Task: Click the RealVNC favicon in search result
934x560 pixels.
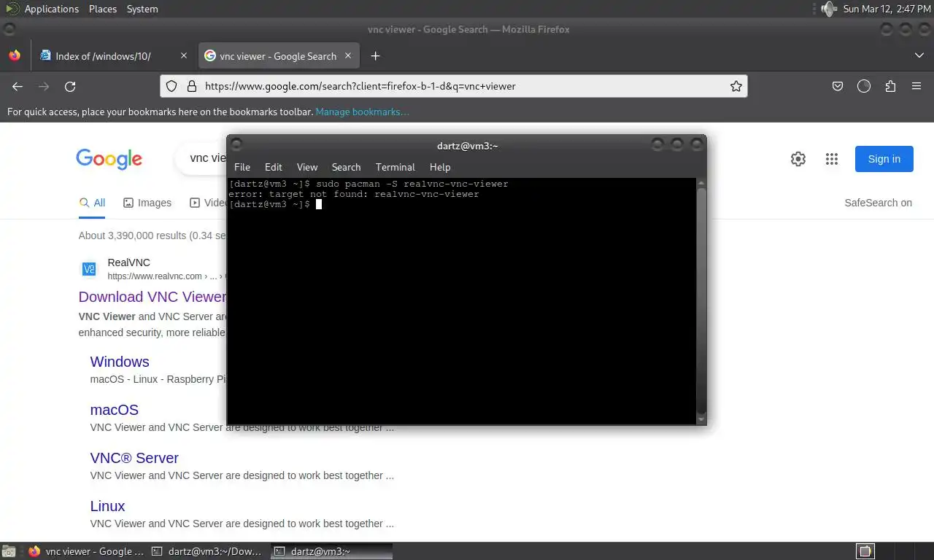Action: click(x=88, y=269)
